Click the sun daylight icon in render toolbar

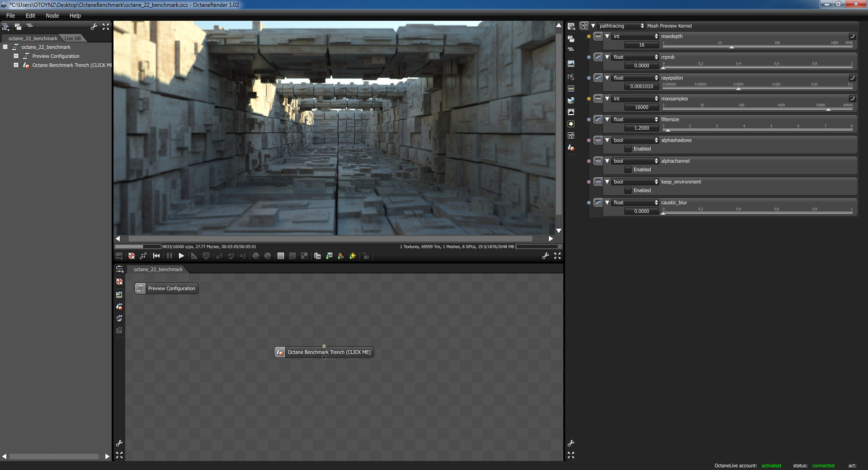pyautogui.click(x=353, y=256)
